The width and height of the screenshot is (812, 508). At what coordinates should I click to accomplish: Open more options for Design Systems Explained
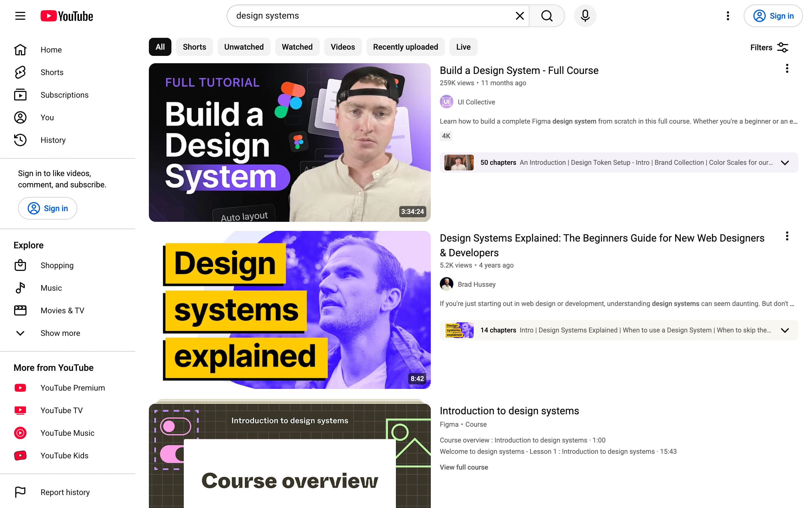pyautogui.click(x=787, y=236)
